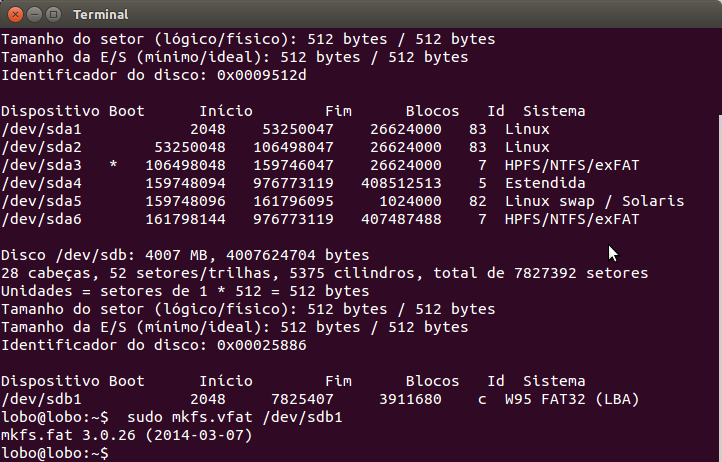Click the /dev/sda4 device name
Viewport: 722px width, 462px height.
[41, 183]
